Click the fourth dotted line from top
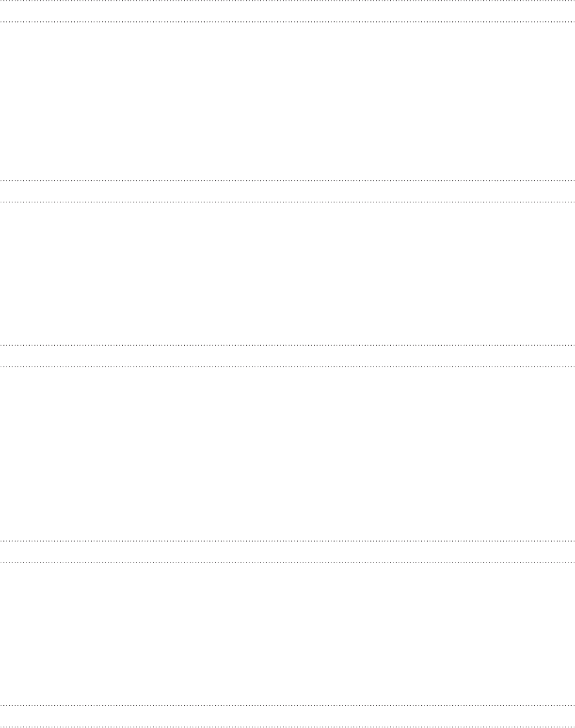Screen dimensions: 575x728 tap(287, 202)
